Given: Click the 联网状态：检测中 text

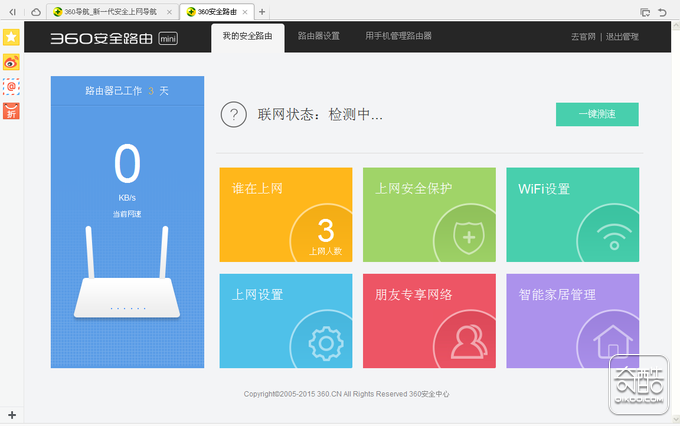Looking at the screenshot, I should (320, 115).
